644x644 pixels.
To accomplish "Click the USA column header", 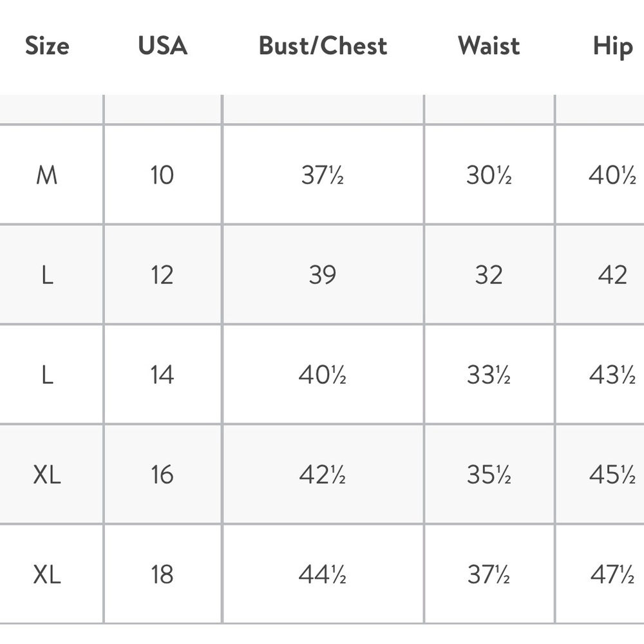I will point(162,46).
